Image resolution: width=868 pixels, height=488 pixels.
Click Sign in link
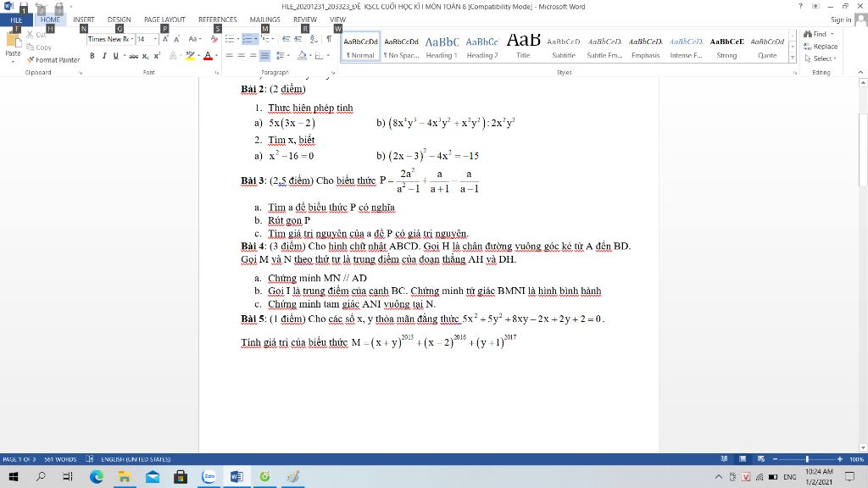point(841,20)
